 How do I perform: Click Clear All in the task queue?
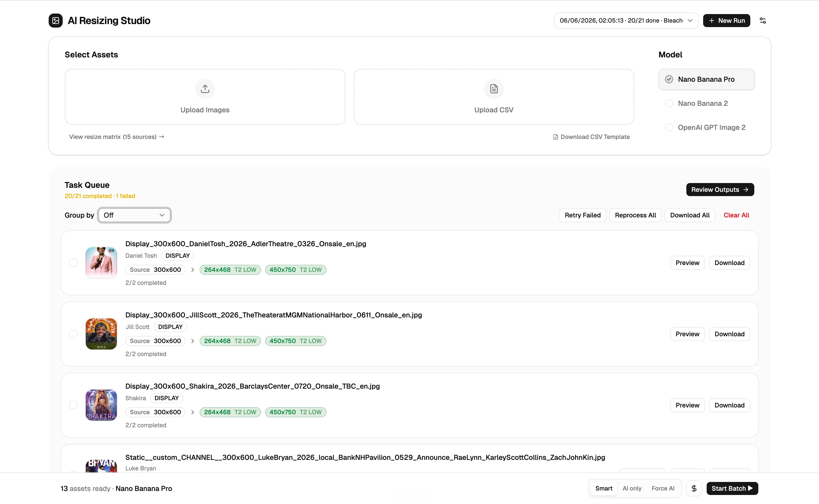[x=736, y=215]
